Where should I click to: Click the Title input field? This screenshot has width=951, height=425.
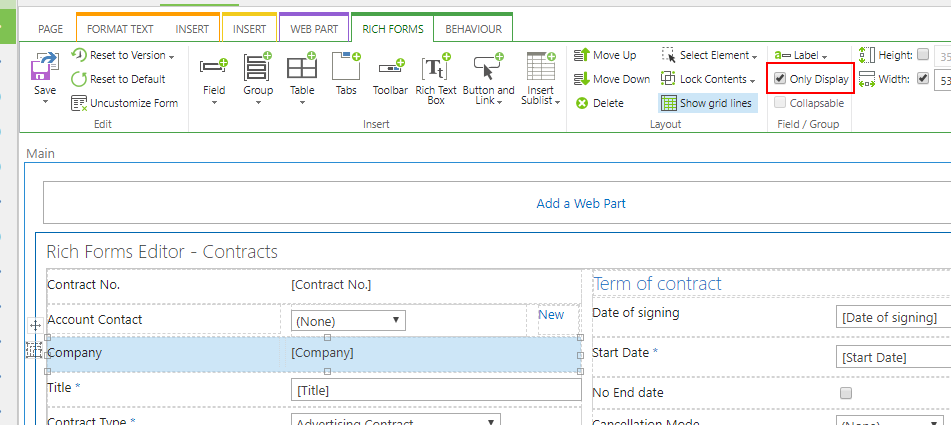[x=435, y=390]
